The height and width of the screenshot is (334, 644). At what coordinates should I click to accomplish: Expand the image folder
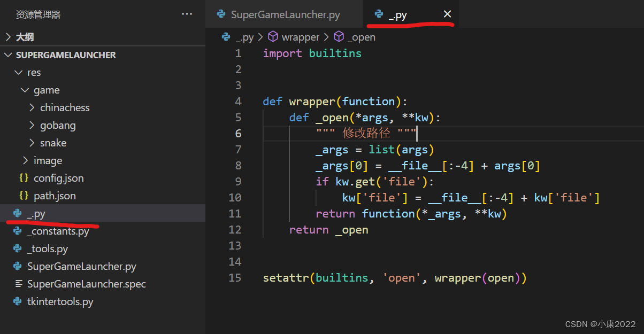coord(103,160)
